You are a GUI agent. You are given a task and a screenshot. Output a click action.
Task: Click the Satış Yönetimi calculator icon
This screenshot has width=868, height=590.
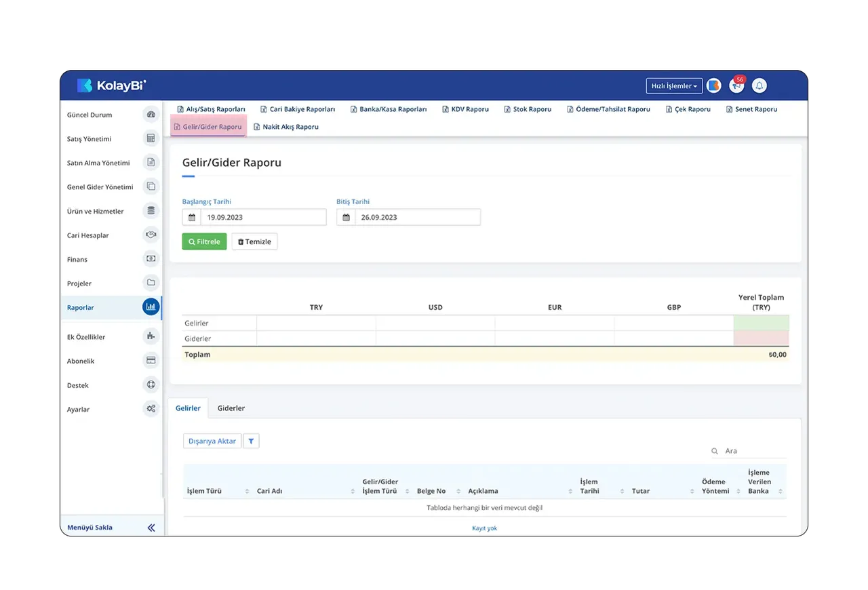(x=151, y=138)
